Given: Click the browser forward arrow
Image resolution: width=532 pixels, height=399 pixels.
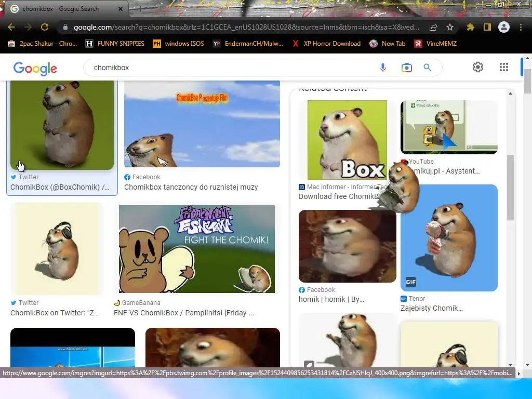Looking at the screenshot, I should (x=28, y=27).
